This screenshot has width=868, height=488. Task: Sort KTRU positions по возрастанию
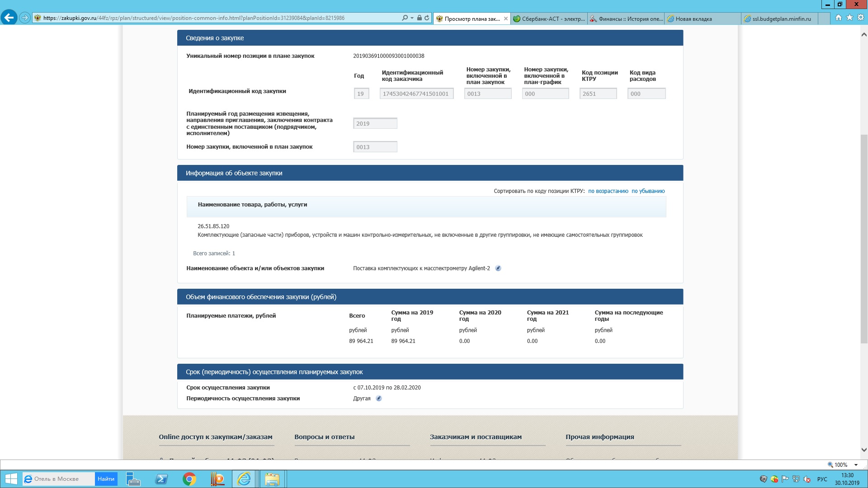point(608,191)
